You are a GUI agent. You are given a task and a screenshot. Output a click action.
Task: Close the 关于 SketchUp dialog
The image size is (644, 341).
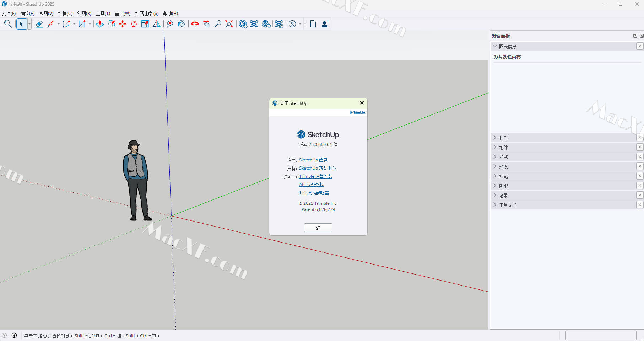click(362, 103)
